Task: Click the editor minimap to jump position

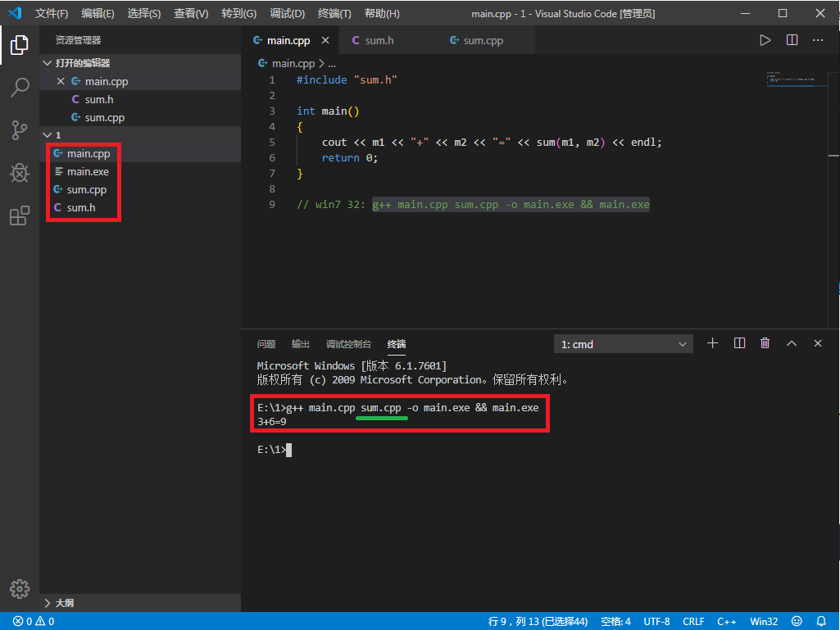Action: [795, 78]
